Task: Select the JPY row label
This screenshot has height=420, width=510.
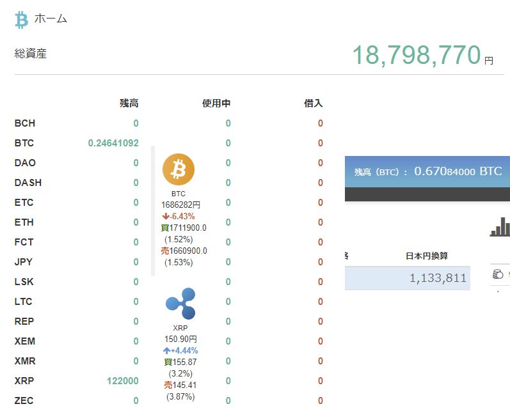Action: coord(24,262)
